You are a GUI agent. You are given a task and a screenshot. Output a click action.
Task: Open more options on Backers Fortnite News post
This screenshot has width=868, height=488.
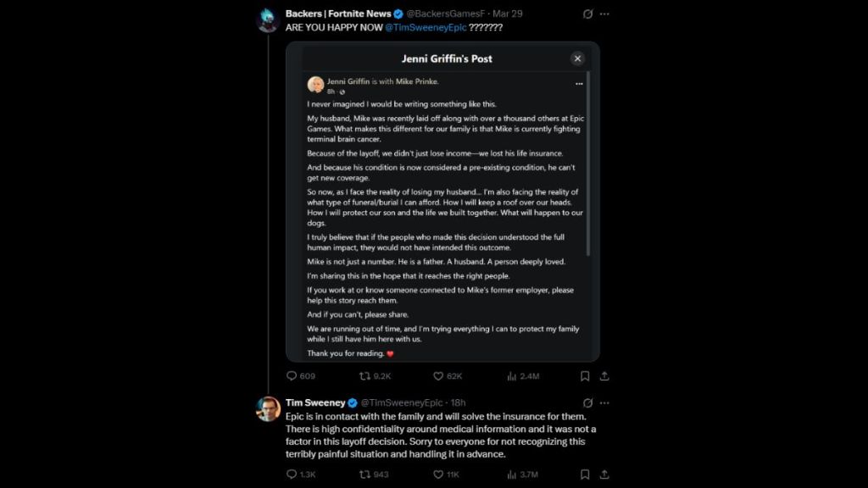click(604, 14)
